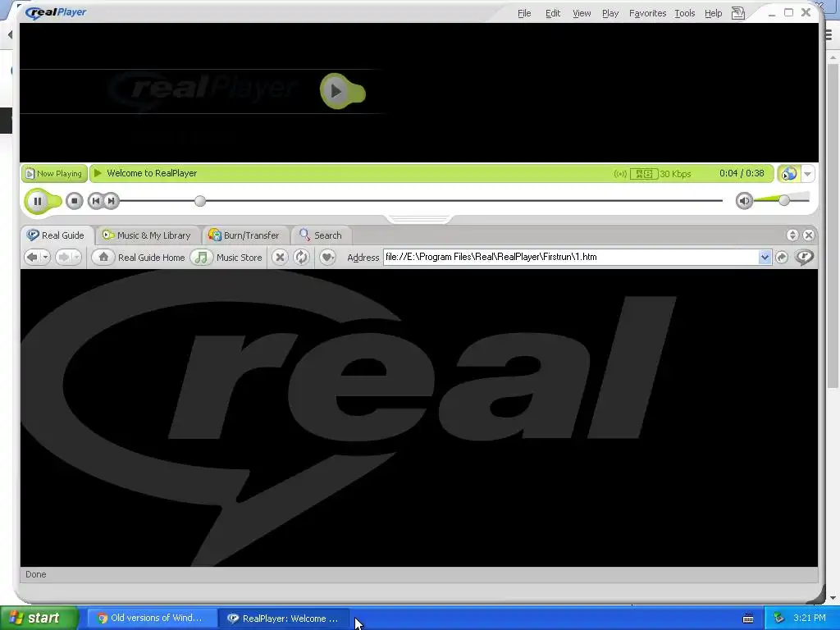Skip to the previous clip
840x630 pixels.
[95, 201]
